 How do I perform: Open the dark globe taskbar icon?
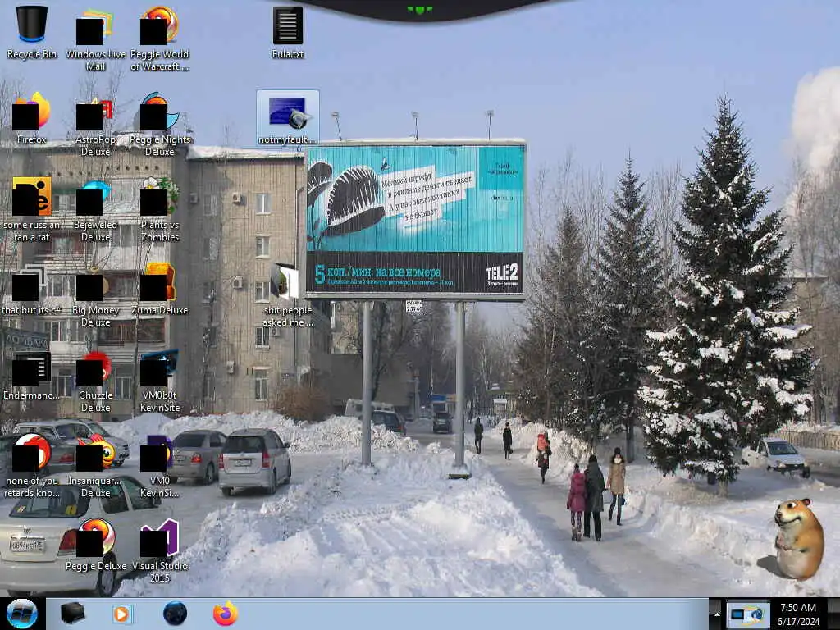pos(175,614)
